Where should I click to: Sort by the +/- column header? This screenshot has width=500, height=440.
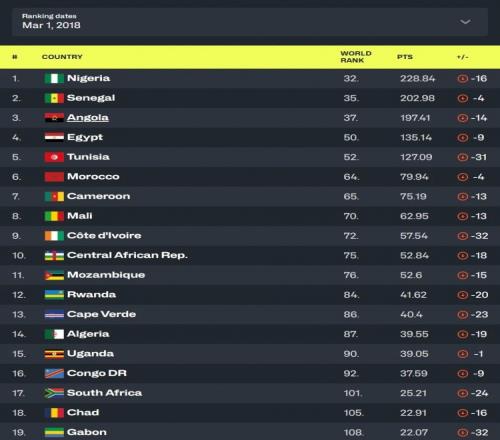[463, 57]
